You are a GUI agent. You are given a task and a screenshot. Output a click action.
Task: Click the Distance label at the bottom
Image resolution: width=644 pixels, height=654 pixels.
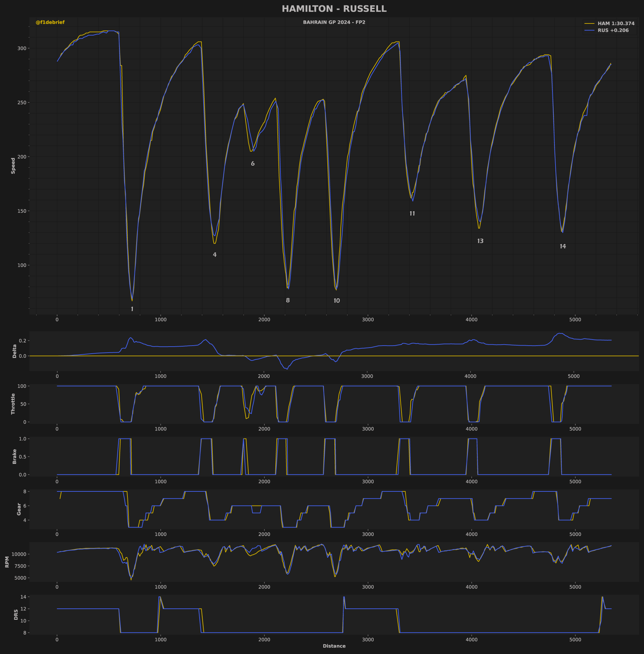(x=334, y=646)
